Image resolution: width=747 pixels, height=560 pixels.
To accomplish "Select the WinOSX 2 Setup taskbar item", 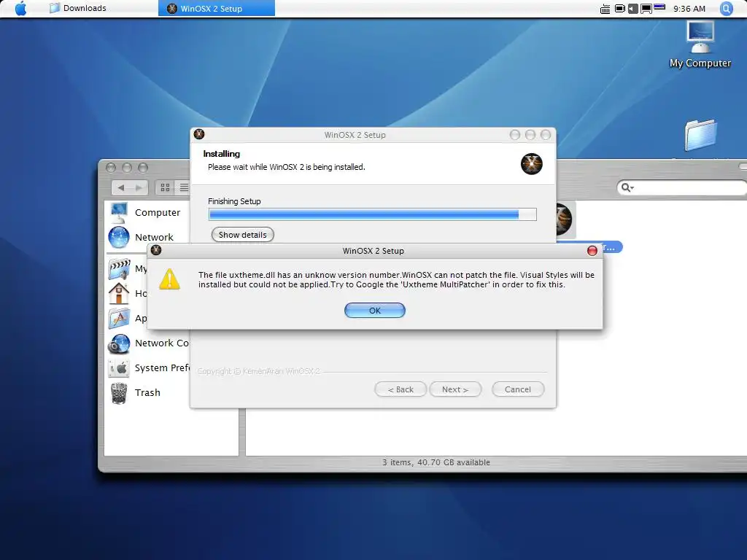I will [x=216, y=8].
